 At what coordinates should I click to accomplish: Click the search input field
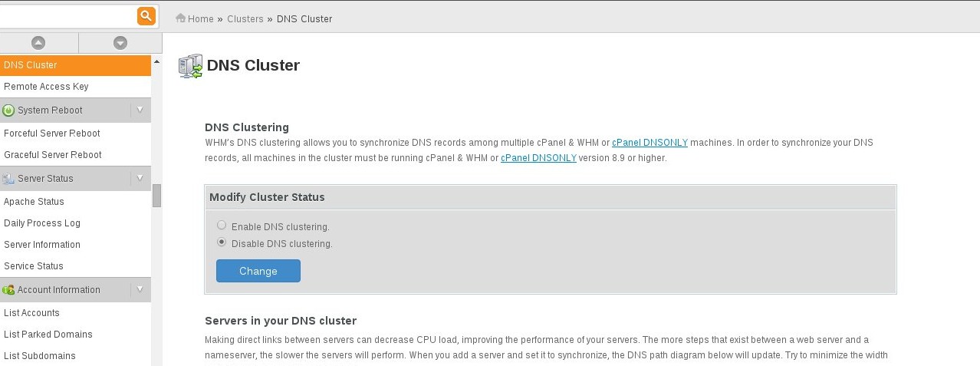(67, 15)
